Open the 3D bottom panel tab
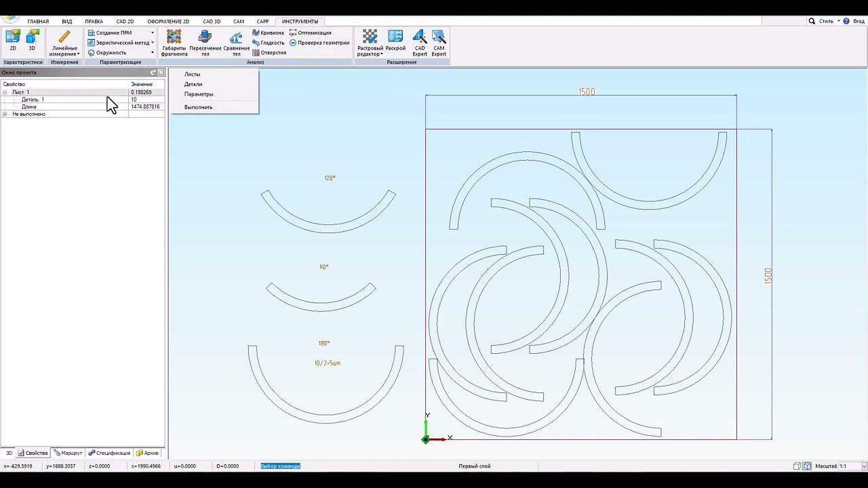 (x=9, y=453)
